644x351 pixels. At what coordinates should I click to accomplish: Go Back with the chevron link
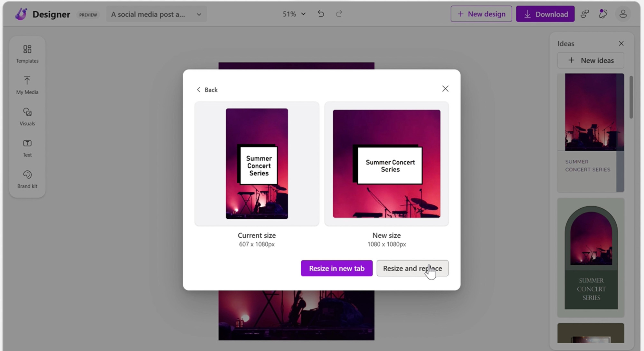[207, 90]
